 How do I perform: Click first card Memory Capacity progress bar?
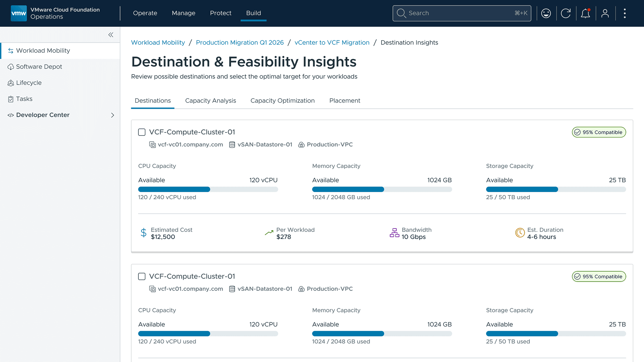[382, 190]
